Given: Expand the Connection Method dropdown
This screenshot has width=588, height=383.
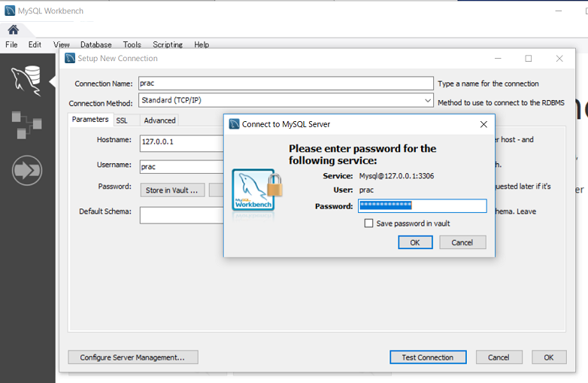Looking at the screenshot, I should pos(428,101).
